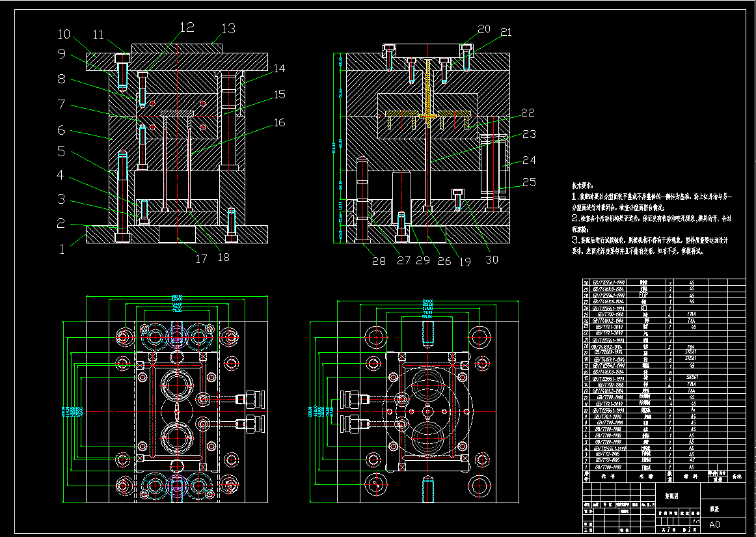Select leader callout number 1
The image size is (756, 537).
pyautogui.click(x=62, y=249)
